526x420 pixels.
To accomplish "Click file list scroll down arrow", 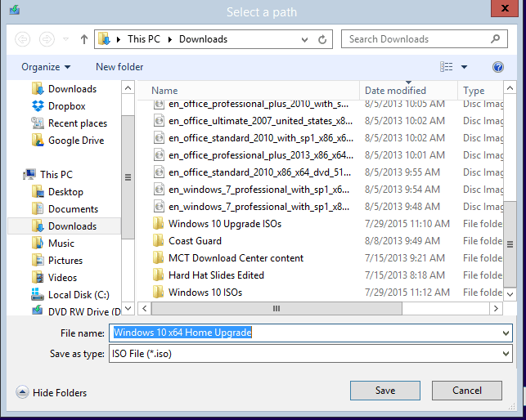I will coord(510,294).
